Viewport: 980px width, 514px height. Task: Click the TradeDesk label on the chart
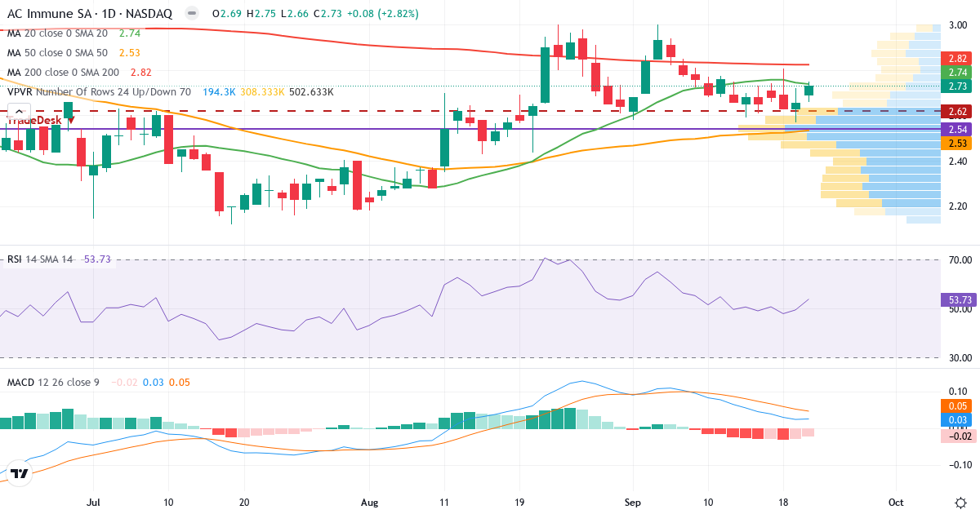(33, 120)
